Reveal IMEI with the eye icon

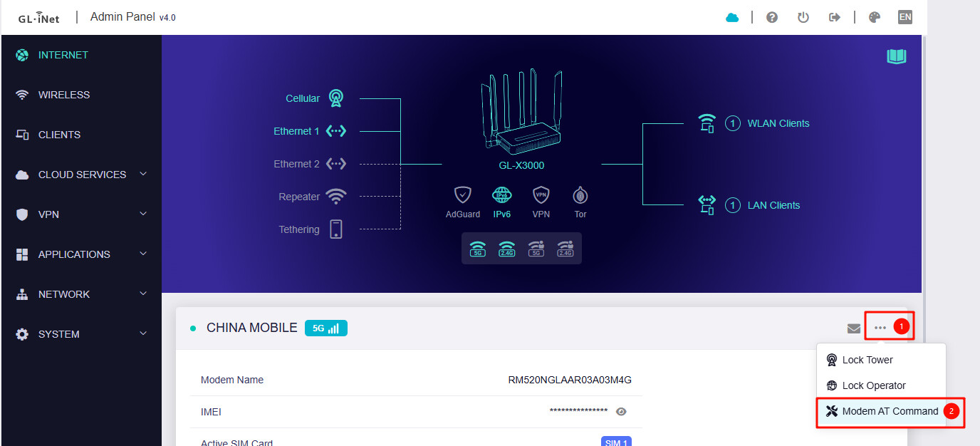(621, 412)
